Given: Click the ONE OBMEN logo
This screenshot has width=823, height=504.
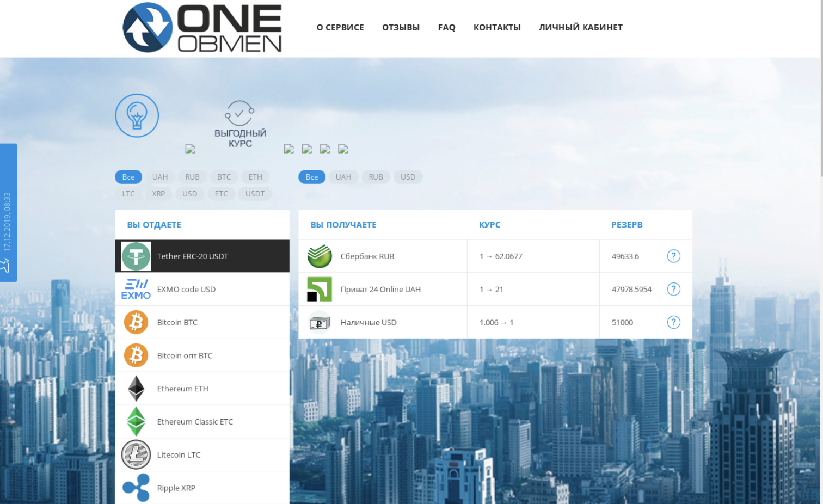Looking at the screenshot, I should click(202, 27).
